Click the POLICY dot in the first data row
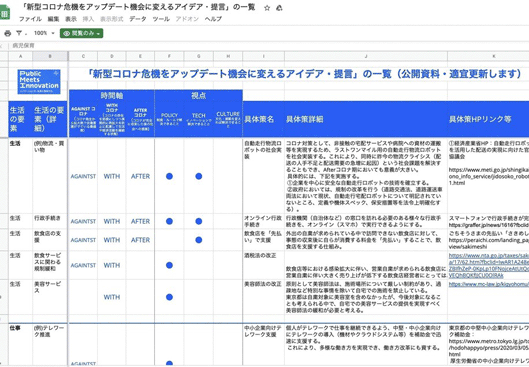This screenshot has height=367, width=529. click(x=169, y=176)
